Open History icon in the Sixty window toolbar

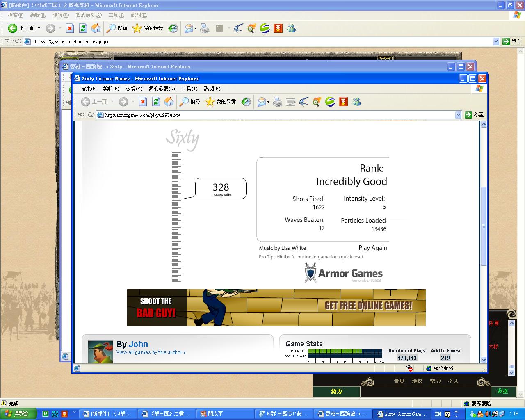(x=246, y=102)
